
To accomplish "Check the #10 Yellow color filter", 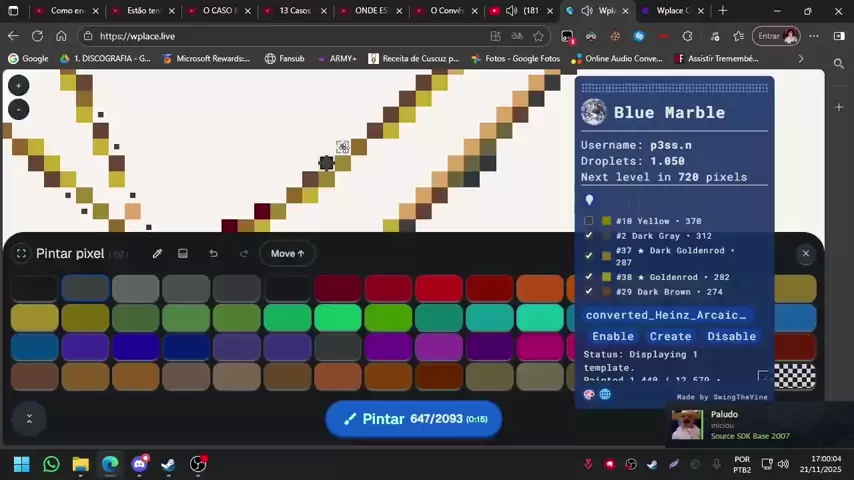I will (588, 221).
